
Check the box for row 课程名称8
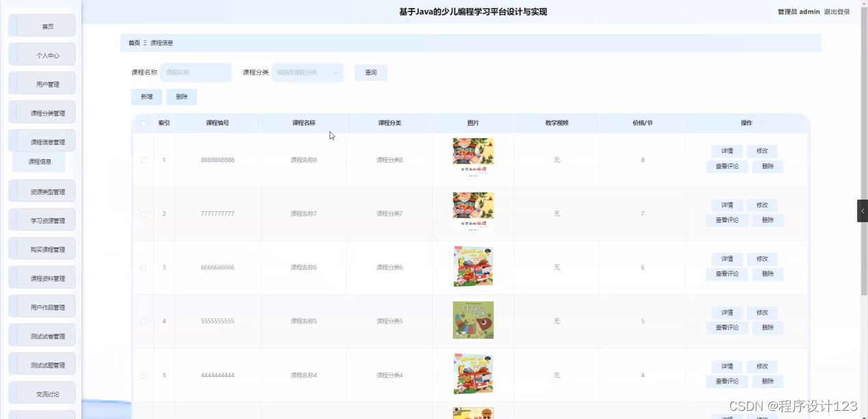point(144,160)
